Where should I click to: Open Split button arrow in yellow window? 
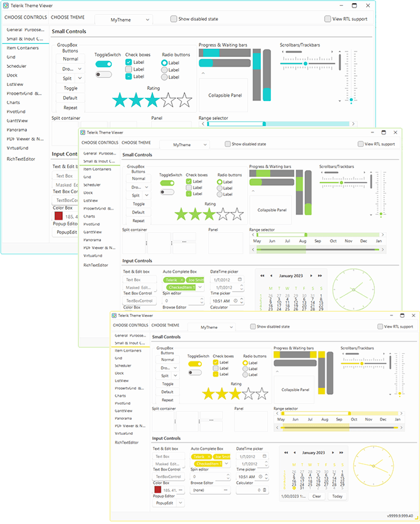pos(175,376)
